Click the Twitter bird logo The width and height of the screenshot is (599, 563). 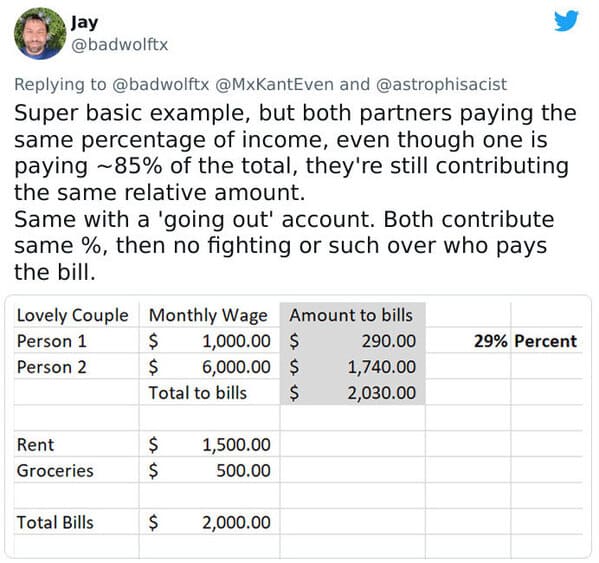(567, 21)
